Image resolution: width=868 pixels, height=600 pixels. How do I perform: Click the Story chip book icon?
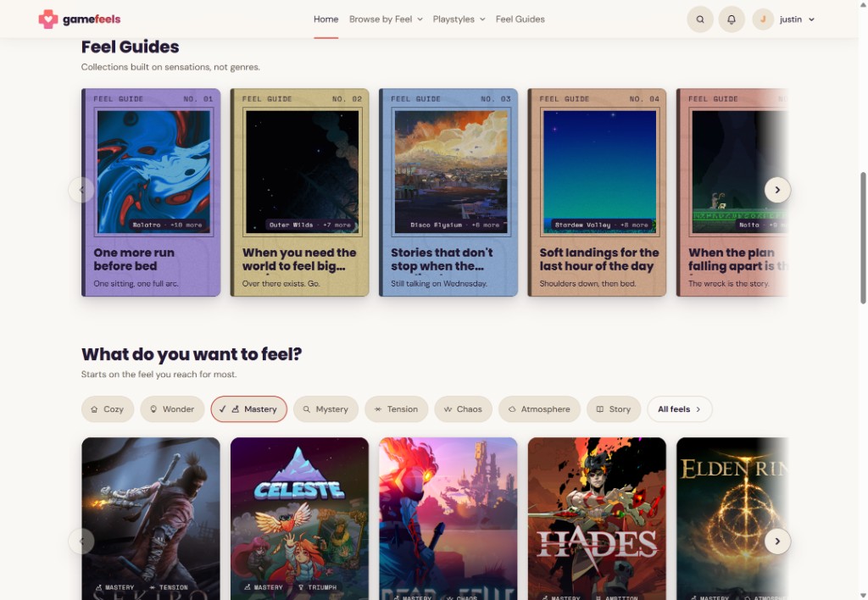[x=599, y=409]
